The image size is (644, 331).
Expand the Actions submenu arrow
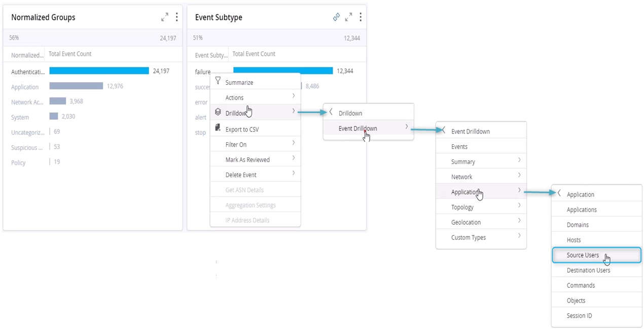click(x=294, y=96)
